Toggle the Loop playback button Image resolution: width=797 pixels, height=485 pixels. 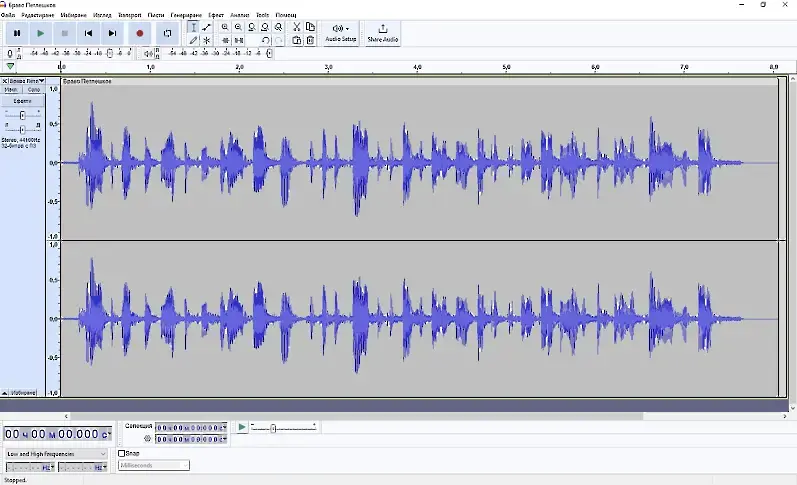click(x=167, y=34)
